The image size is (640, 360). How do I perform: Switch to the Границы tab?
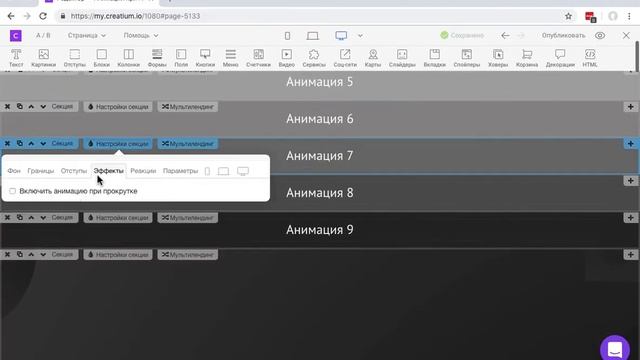40,171
